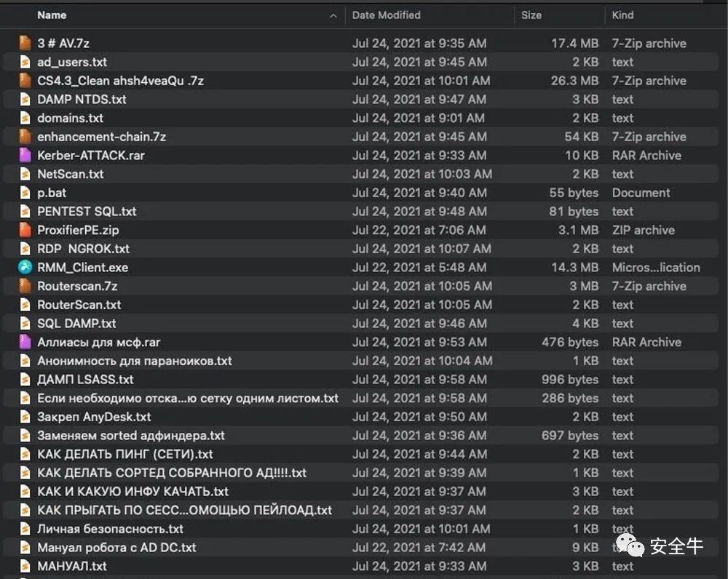
Task: Sort the list by the Name column header
Action: pos(52,15)
